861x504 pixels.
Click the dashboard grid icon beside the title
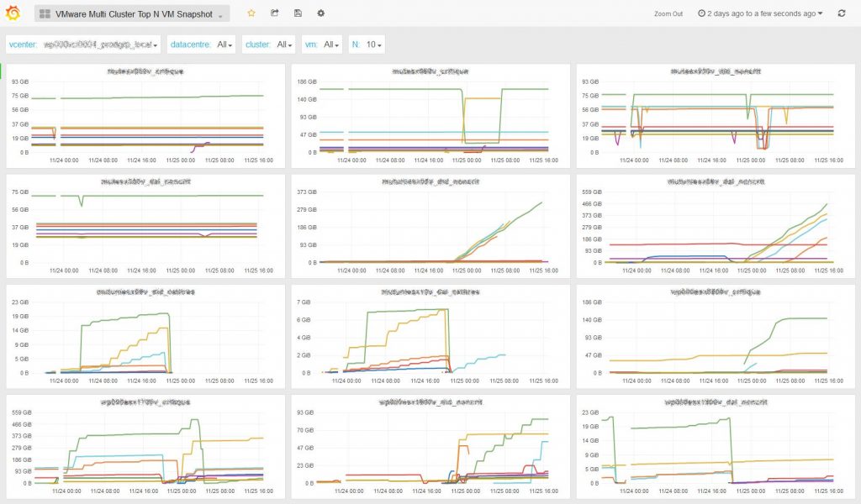coord(45,14)
